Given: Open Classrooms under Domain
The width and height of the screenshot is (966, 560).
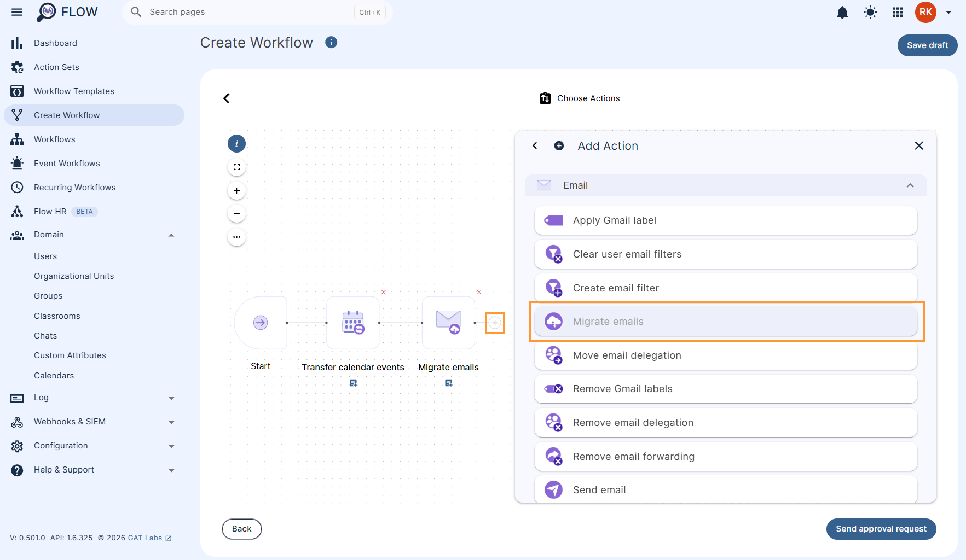Looking at the screenshot, I should (x=57, y=316).
